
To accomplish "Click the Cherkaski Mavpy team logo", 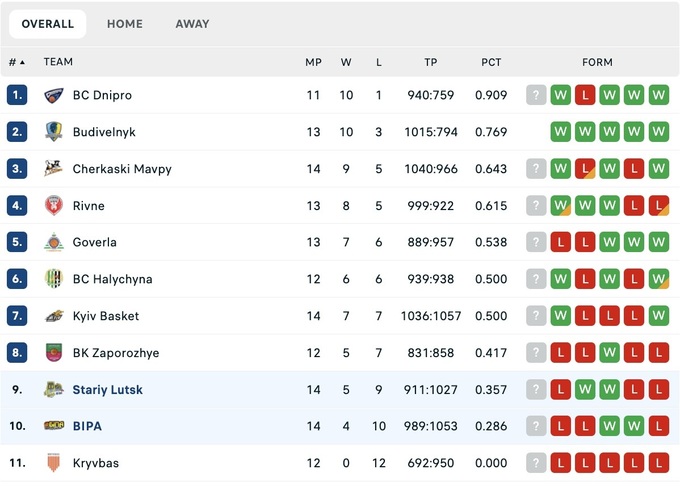I will (54, 169).
